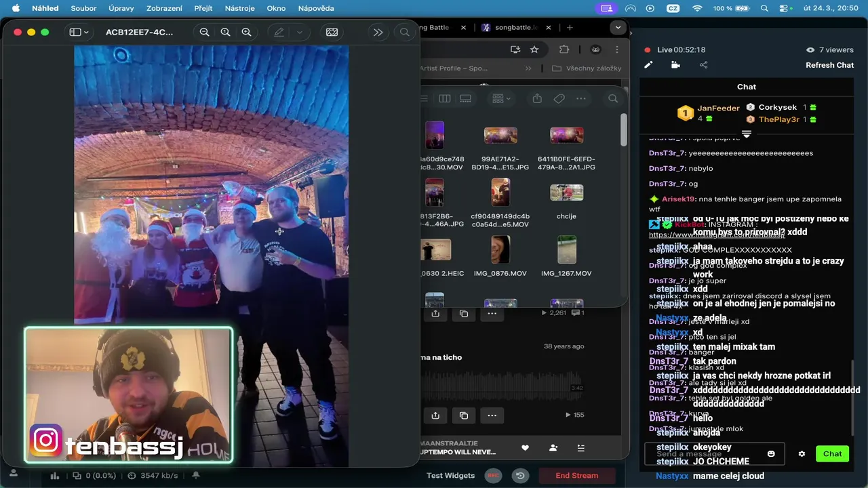Viewport: 868px width, 488px height.
Task: Click the share icon above chat
Action: pos(703,65)
